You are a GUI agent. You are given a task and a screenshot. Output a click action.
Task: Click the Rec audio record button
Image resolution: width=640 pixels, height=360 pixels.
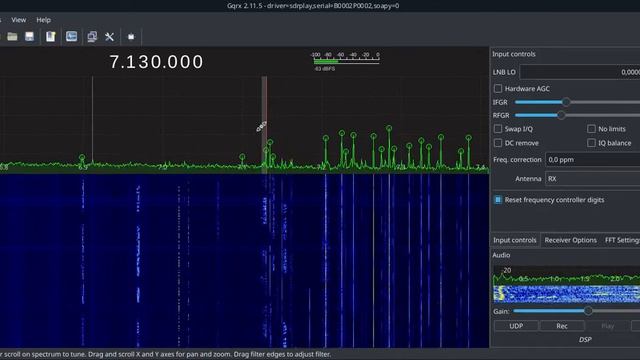tap(562, 326)
